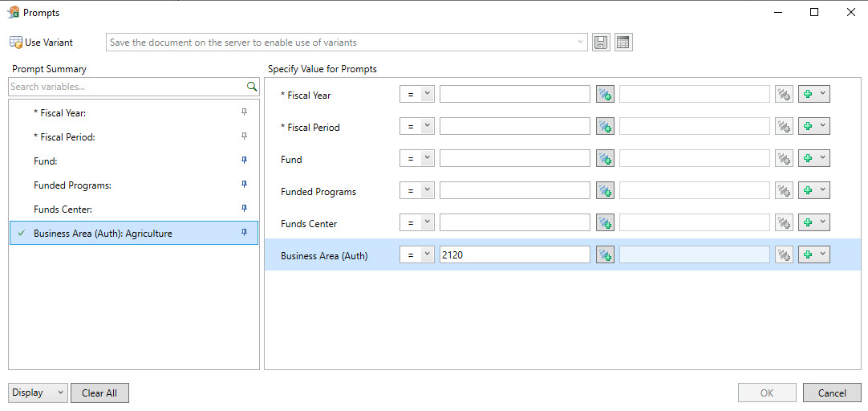
Task: Select Fund in the Prompt Summary
Action: click(x=133, y=161)
